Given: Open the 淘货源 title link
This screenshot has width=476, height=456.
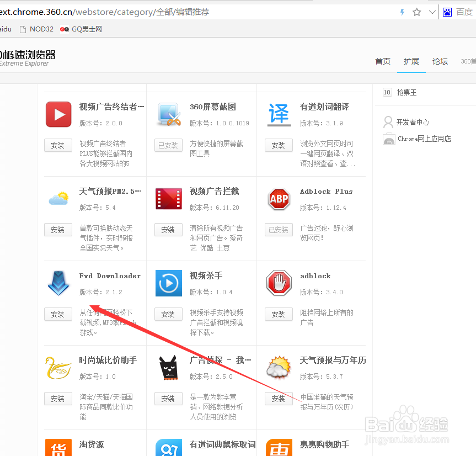Looking at the screenshot, I should (92, 445).
